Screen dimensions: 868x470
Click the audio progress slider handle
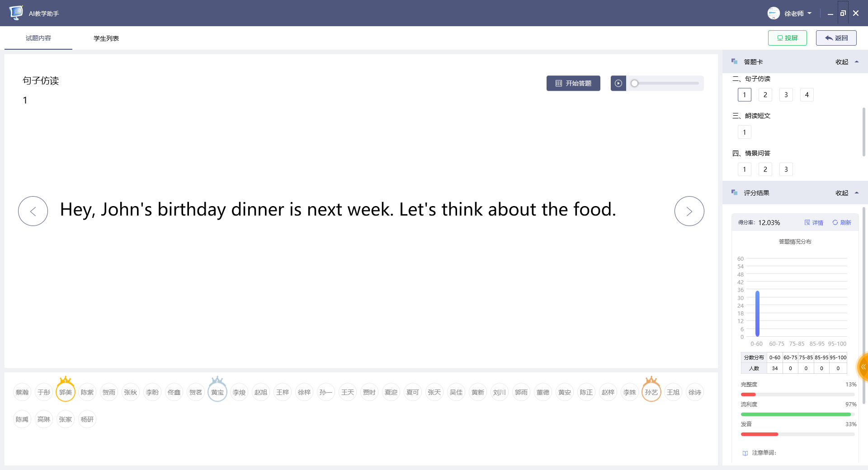click(635, 83)
